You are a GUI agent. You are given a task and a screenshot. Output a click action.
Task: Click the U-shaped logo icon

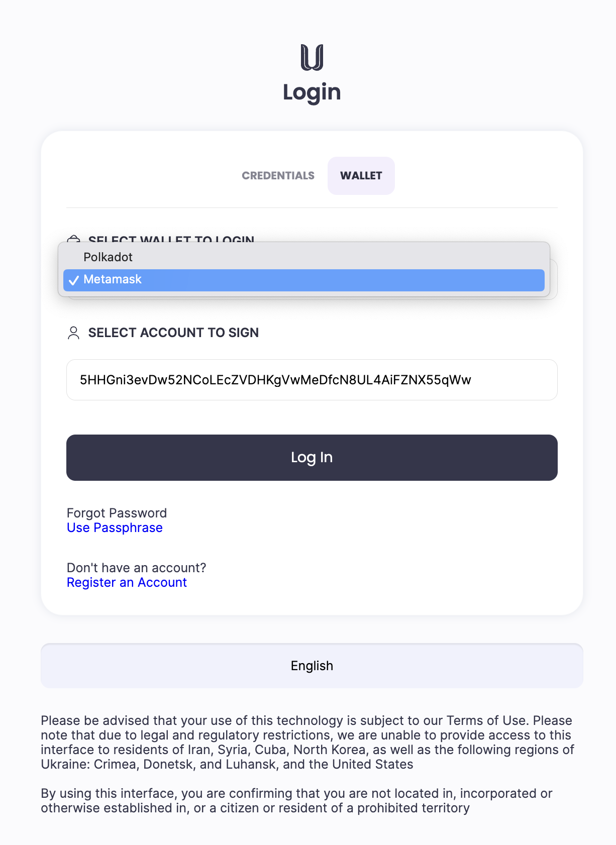(312, 57)
